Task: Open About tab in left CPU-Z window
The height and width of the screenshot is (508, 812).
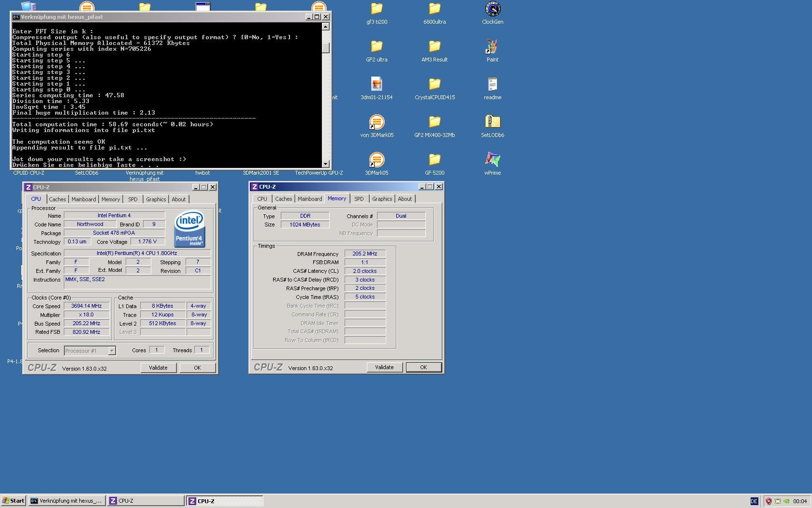Action: pyautogui.click(x=179, y=199)
